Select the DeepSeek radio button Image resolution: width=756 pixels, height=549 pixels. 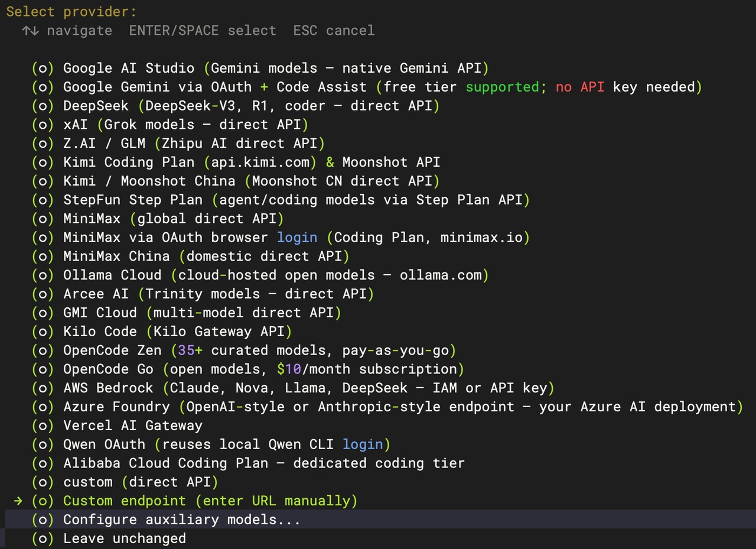point(43,106)
